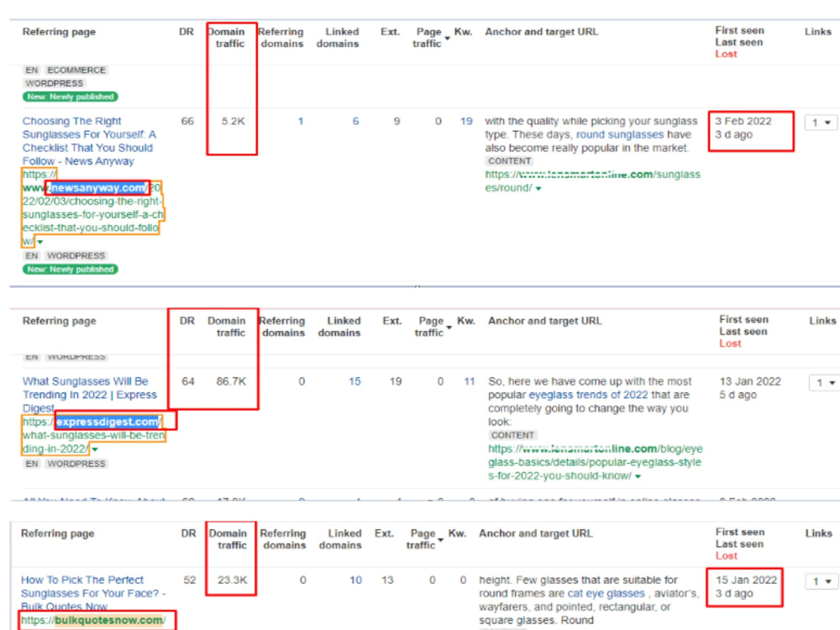Expand the caret after the sunglasses/round/ target URL

(x=538, y=188)
